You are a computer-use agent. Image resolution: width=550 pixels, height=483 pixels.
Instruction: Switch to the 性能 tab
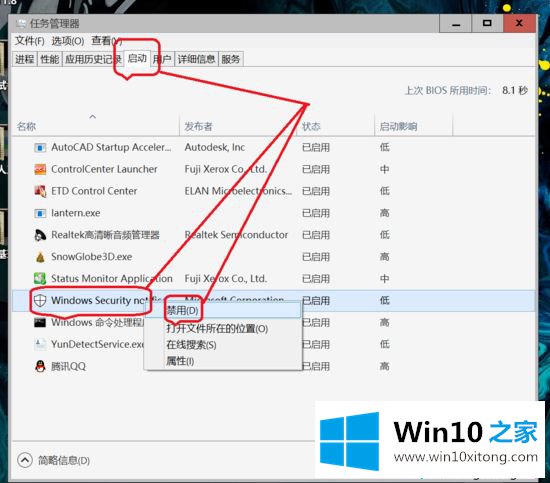pyautogui.click(x=49, y=59)
